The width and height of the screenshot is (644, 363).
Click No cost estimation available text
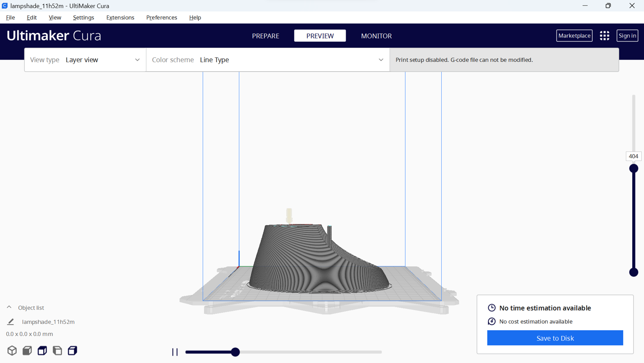536,322
